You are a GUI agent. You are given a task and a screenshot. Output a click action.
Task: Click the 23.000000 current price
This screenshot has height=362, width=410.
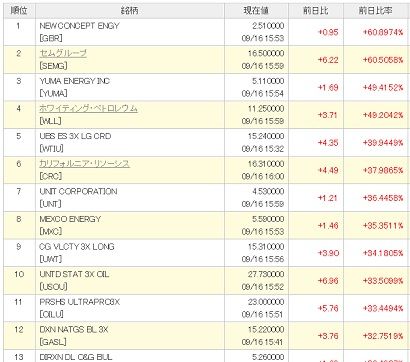click(x=266, y=302)
